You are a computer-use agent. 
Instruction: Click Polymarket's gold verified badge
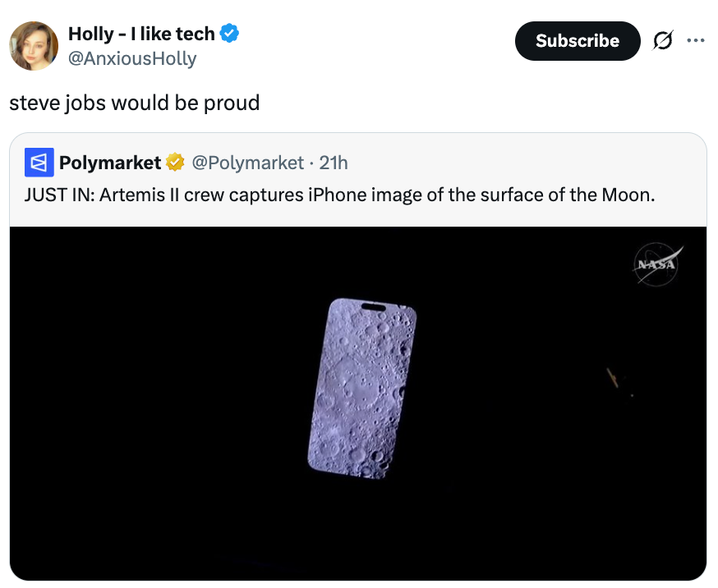click(x=176, y=163)
